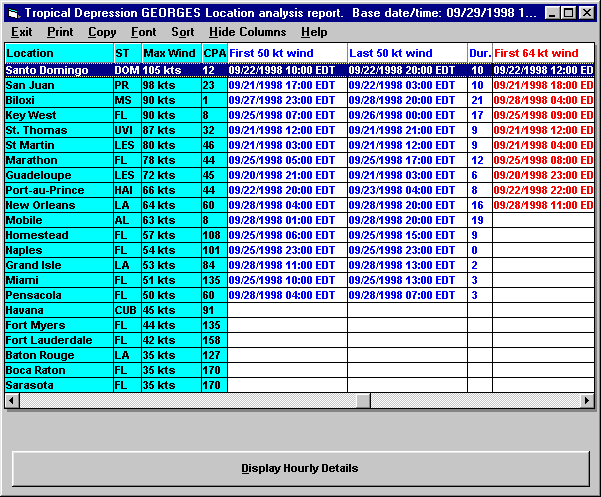Click the scroll right arrow of horizontal scrollbar
Viewport: 601px width, 497px height.
587,401
